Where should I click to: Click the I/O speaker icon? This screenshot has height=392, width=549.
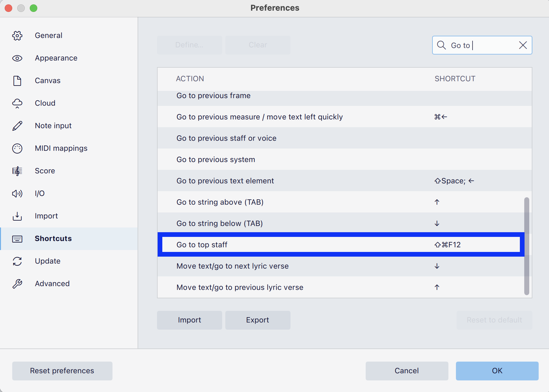pyautogui.click(x=17, y=193)
